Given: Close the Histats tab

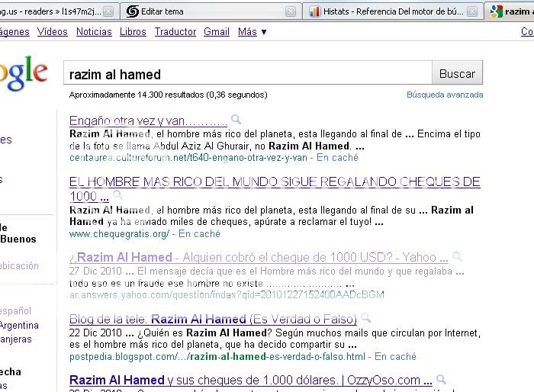Looking at the screenshot, I should pos(472,11).
